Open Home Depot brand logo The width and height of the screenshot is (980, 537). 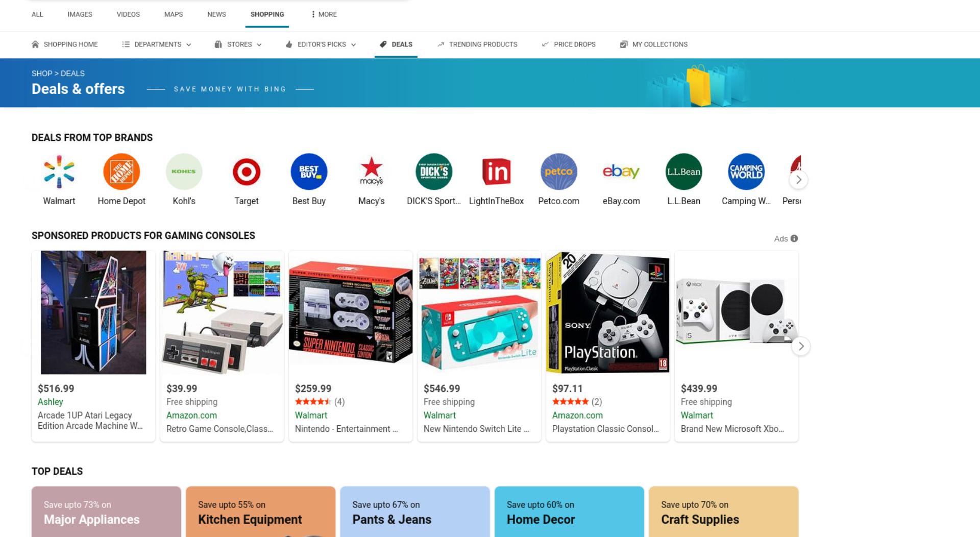pyautogui.click(x=121, y=172)
